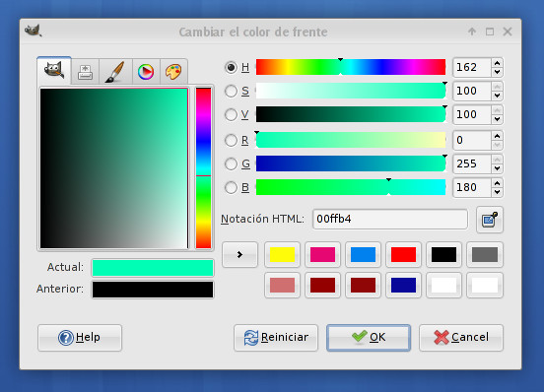Cancel the color change dialog
The height and width of the screenshot is (392, 544).
(461, 338)
